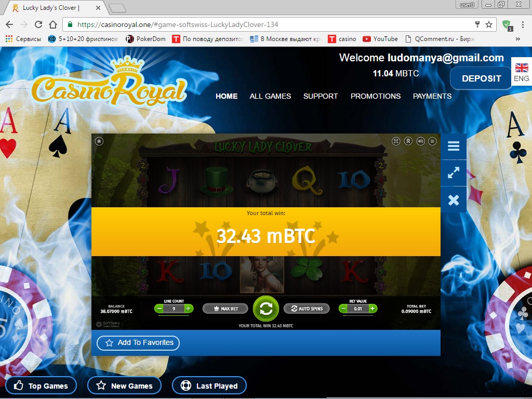532x399 pixels.
Task: Click the browser back arrow
Action: 9,24
